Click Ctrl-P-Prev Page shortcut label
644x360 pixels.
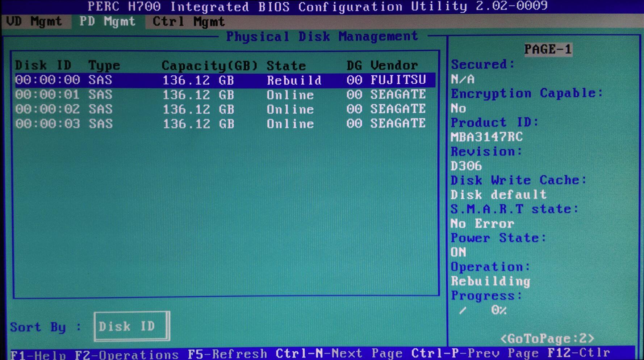click(x=475, y=353)
